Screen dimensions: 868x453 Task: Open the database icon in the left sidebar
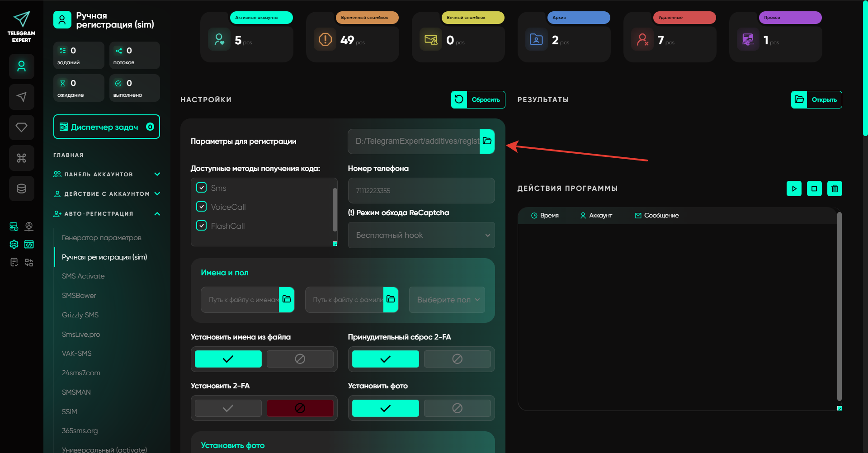(21, 189)
